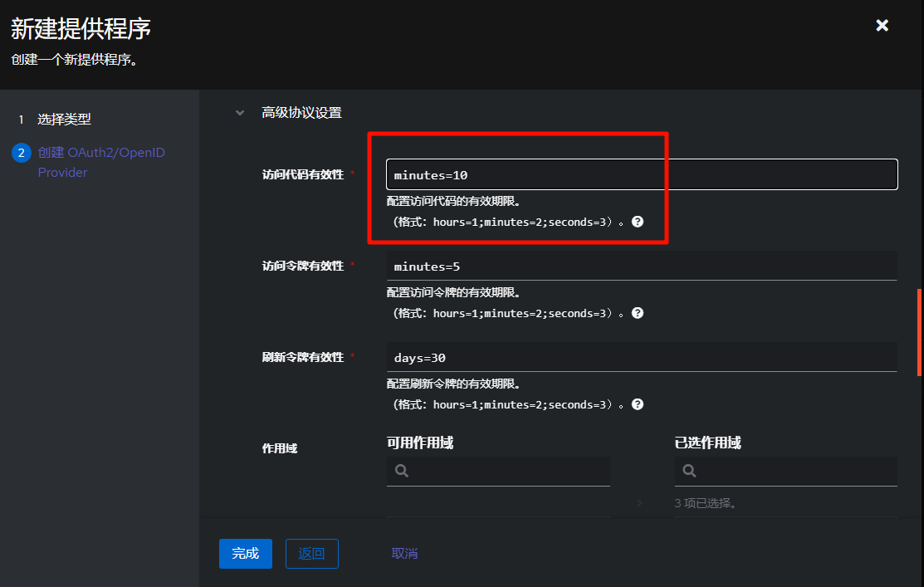Image resolution: width=924 pixels, height=587 pixels.
Task: Click the magnifier icon in 已选作用域
Action: click(x=689, y=471)
